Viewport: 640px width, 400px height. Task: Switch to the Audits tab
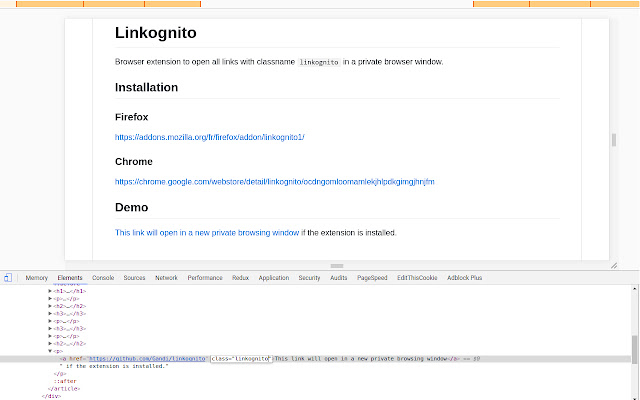[x=338, y=278]
